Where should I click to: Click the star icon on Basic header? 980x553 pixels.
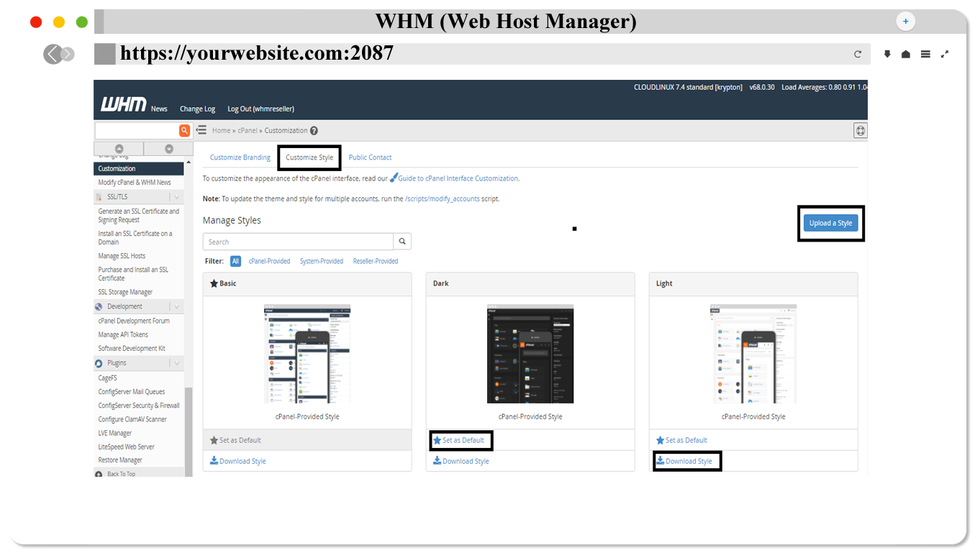coord(214,283)
